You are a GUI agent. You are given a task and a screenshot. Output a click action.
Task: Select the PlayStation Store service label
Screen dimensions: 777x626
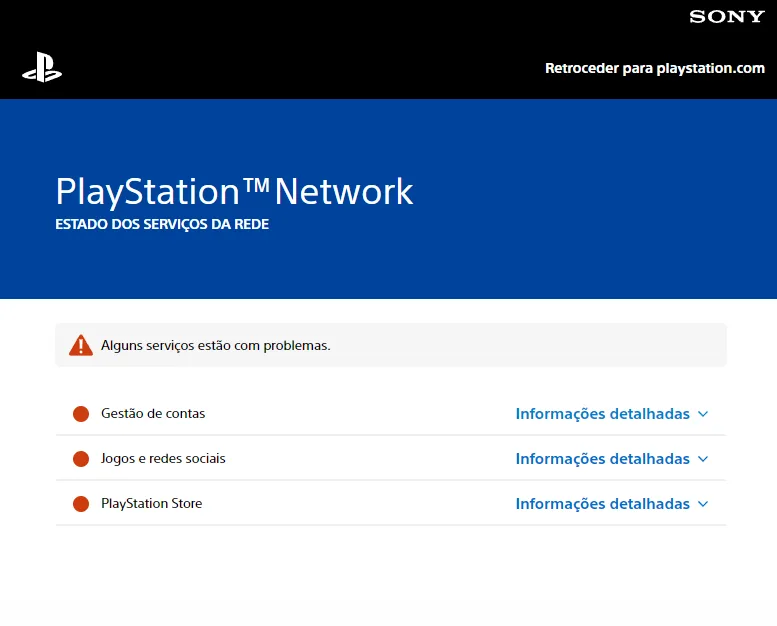point(151,503)
